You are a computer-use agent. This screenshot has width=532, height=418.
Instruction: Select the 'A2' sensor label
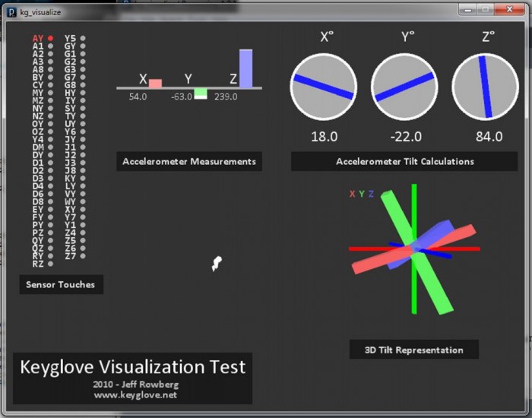tap(38, 54)
